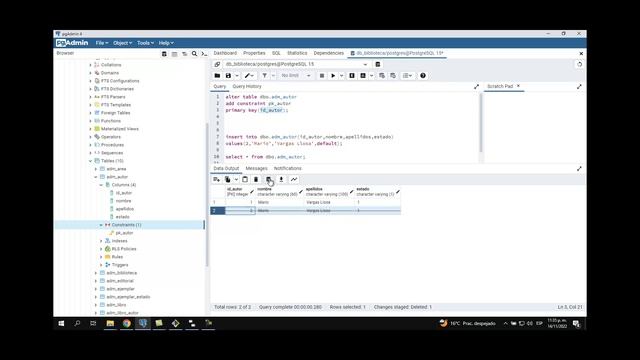Collapse the Constraints (1) node
The image size is (640, 360).
pos(102,225)
